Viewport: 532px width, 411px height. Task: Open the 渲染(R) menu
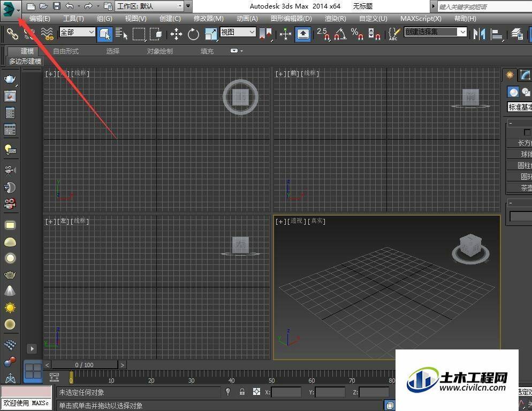(x=335, y=19)
